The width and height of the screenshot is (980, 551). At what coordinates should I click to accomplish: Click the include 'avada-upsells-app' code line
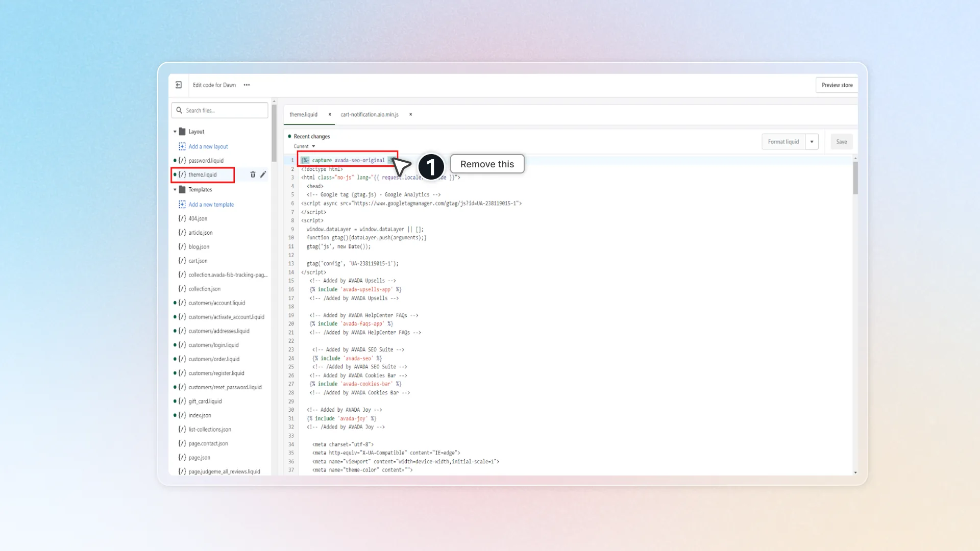tap(356, 290)
